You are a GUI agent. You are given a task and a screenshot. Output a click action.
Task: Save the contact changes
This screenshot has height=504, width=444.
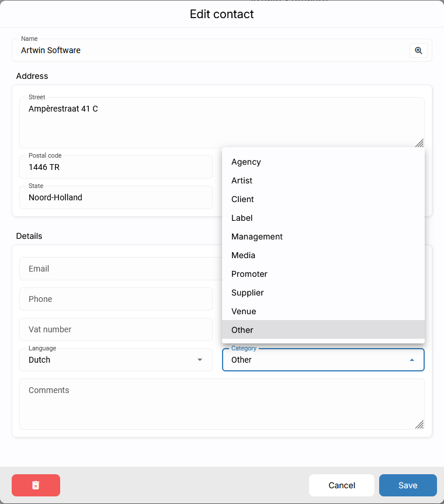point(408,485)
